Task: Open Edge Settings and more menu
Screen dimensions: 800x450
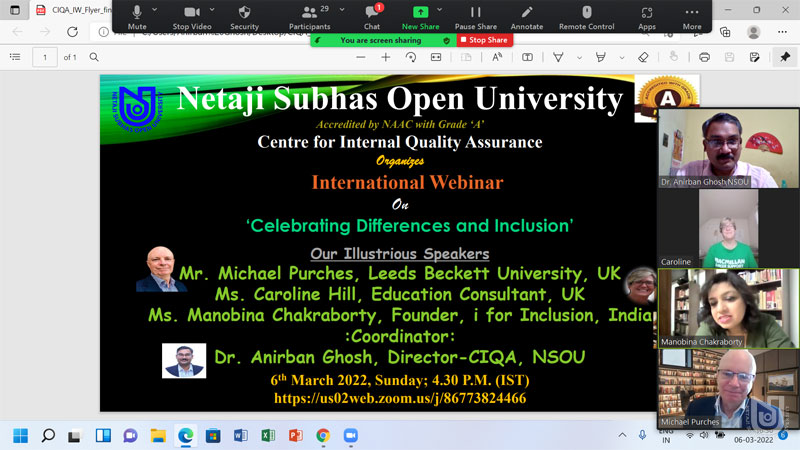Action: (x=782, y=32)
